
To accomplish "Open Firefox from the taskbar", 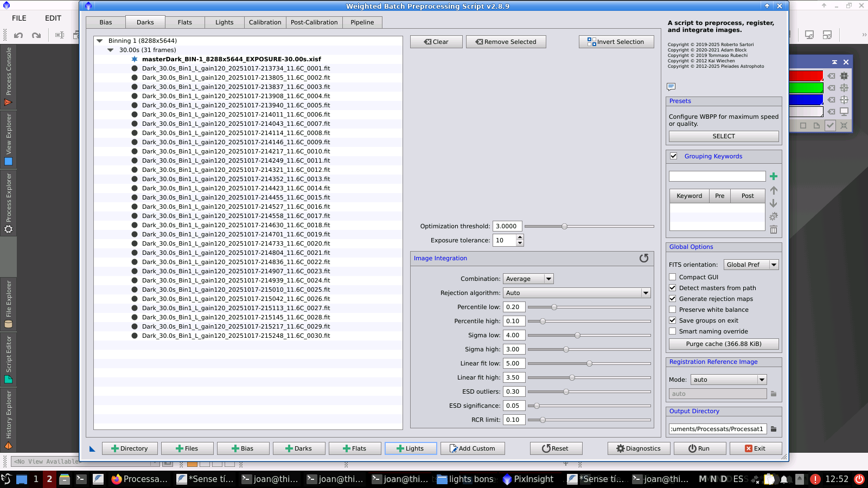I will pos(139,479).
